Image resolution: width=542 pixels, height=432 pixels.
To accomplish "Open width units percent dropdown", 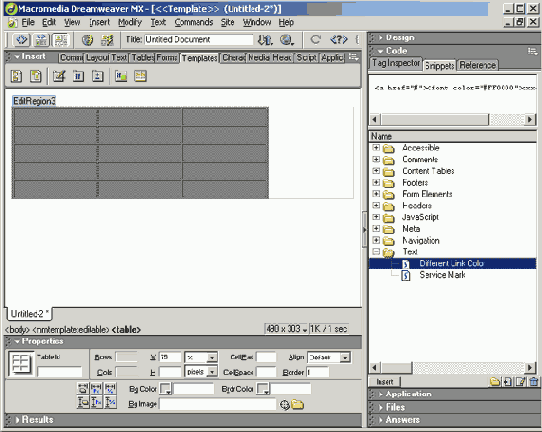I will click(x=212, y=357).
